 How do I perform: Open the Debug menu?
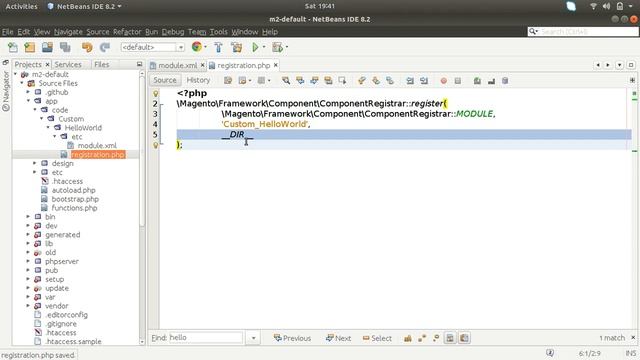(173, 31)
